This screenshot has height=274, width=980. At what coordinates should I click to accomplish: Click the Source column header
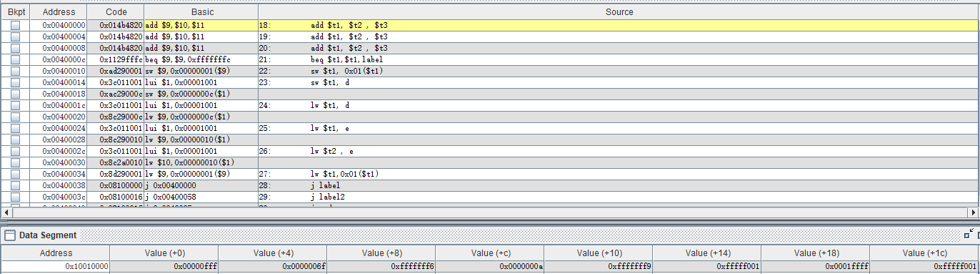click(619, 12)
